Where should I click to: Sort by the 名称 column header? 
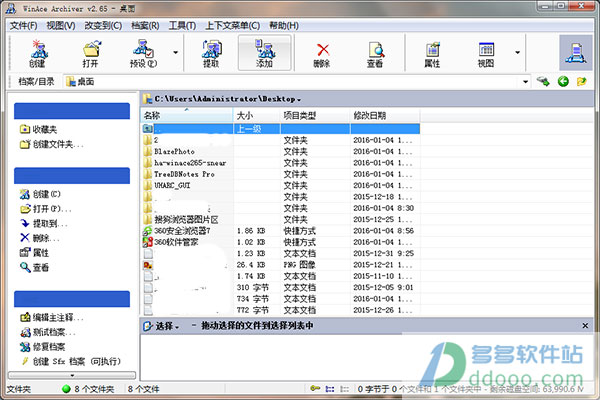187,115
